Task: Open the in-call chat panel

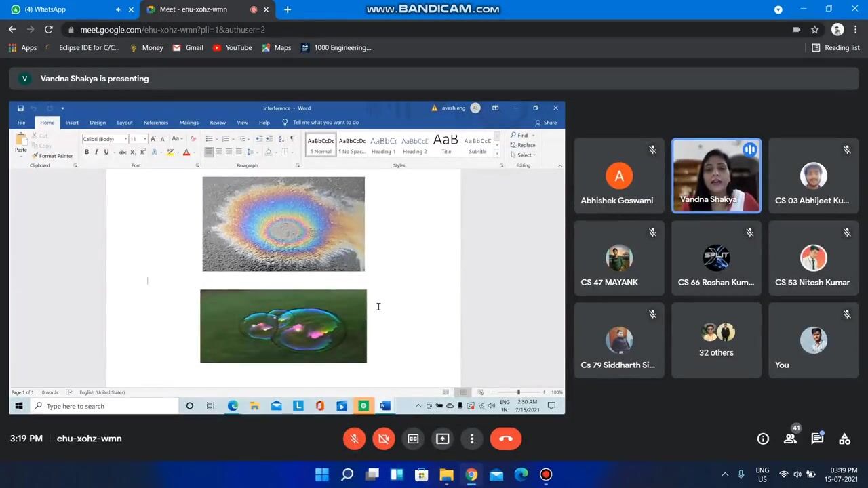Action: point(817,439)
